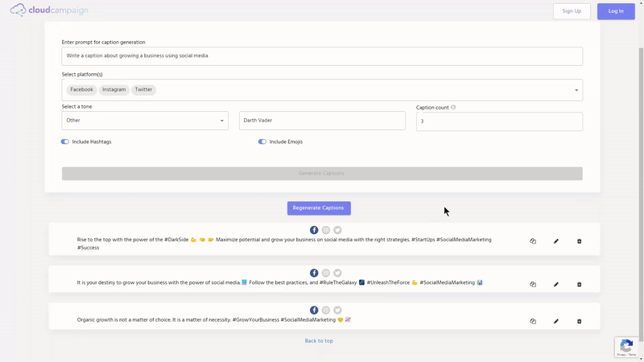Copy the first generated caption
Screen dimensions: 644x362
tap(533, 241)
